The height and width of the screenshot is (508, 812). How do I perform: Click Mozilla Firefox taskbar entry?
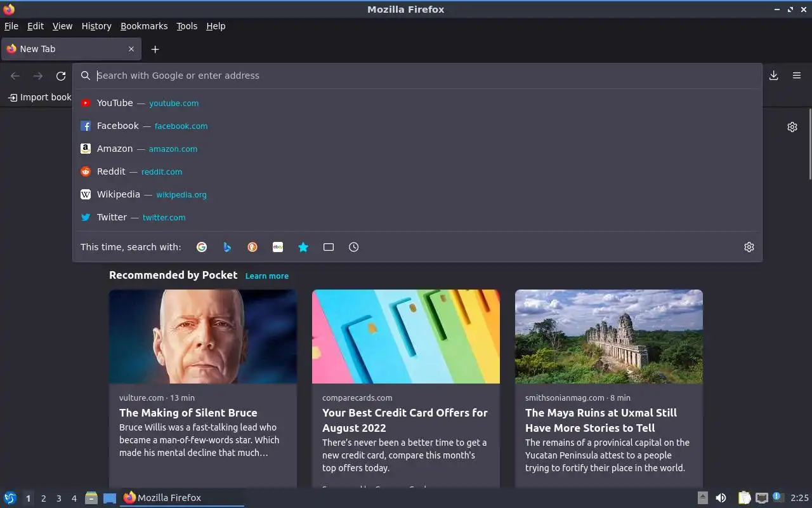182,498
